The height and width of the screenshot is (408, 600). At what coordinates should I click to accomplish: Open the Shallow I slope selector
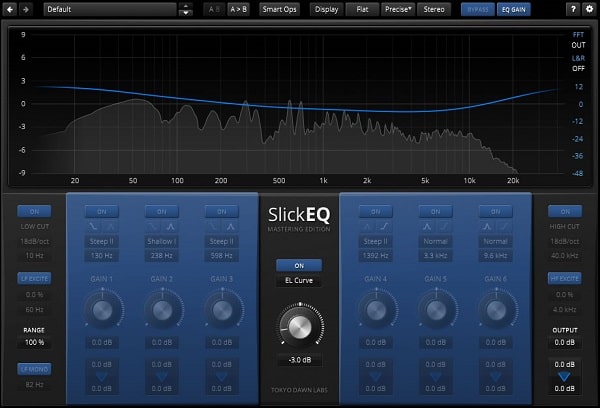[160, 243]
